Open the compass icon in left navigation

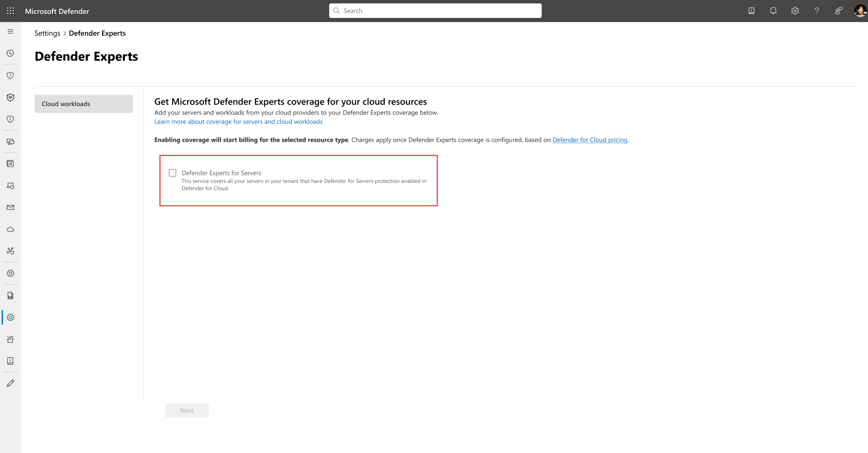point(10,53)
